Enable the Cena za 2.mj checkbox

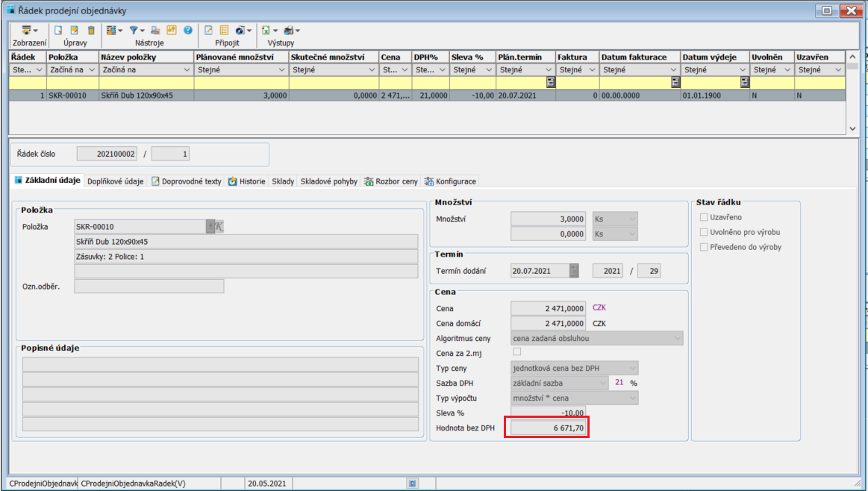pos(516,352)
